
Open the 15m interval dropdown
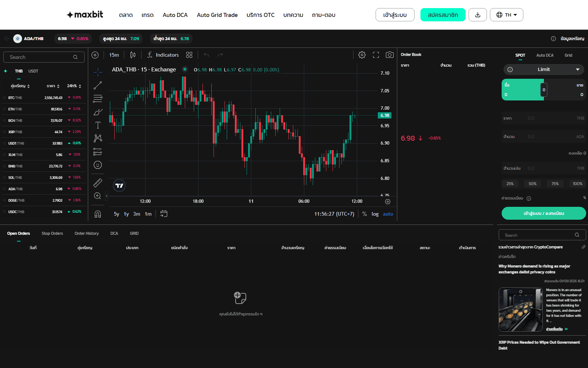click(114, 55)
